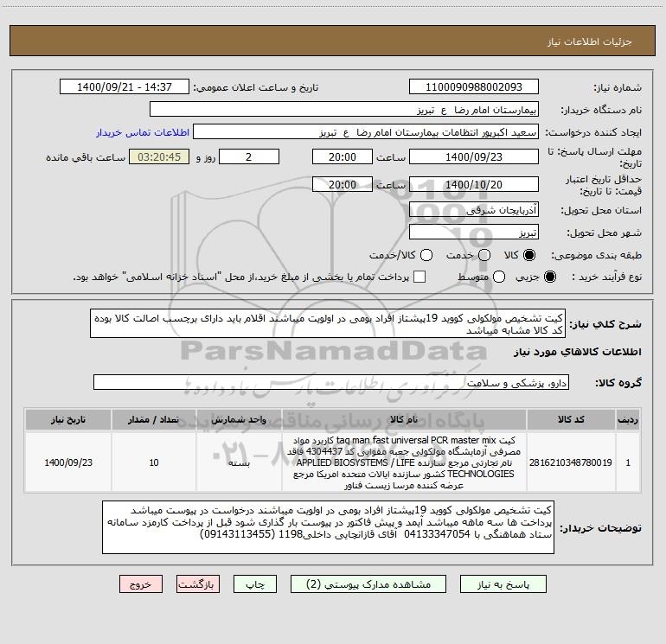The height and width of the screenshot is (644, 666).
Task: Click remaining time countdown 03:20:45
Action: coord(159,156)
